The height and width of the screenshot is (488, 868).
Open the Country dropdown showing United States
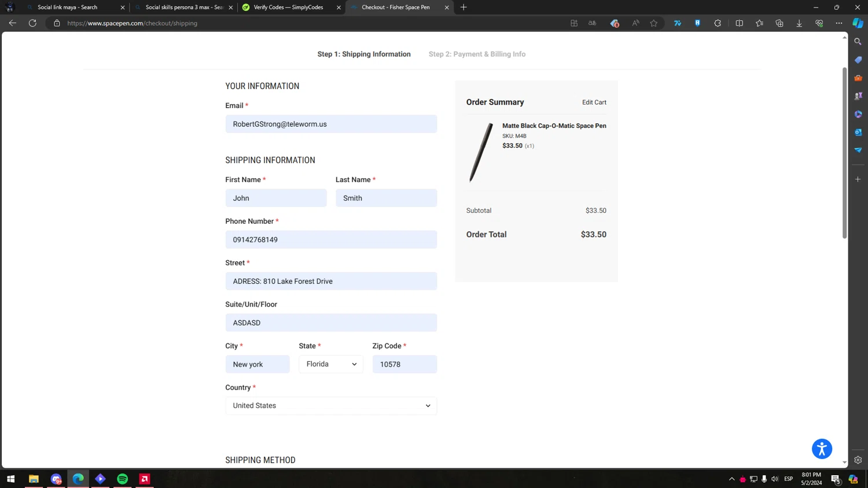(x=331, y=406)
